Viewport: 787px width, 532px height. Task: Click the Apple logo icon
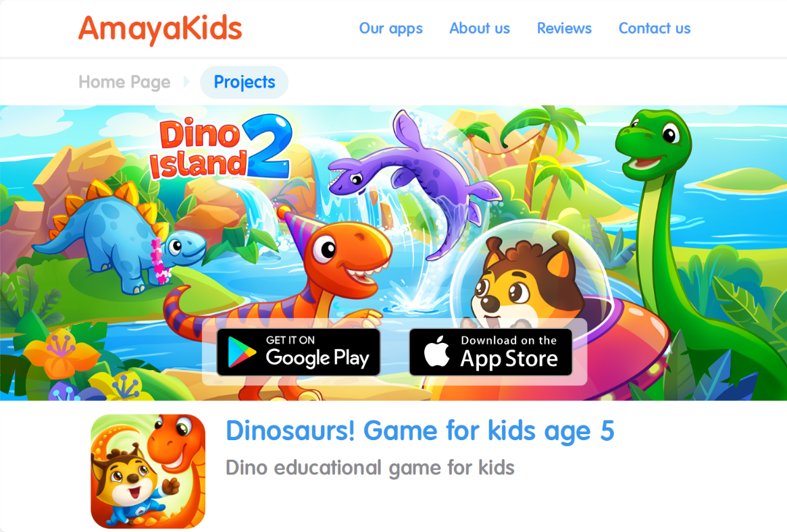point(436,351)
